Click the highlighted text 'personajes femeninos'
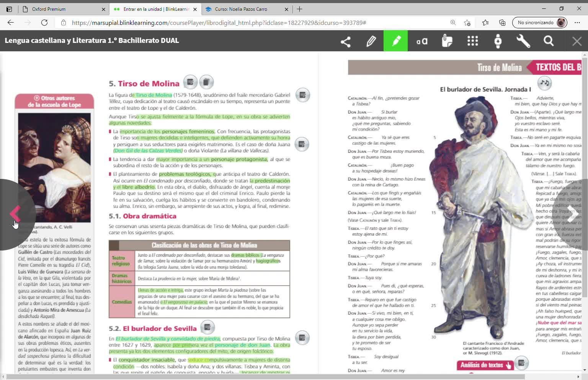 pos(188,131)
